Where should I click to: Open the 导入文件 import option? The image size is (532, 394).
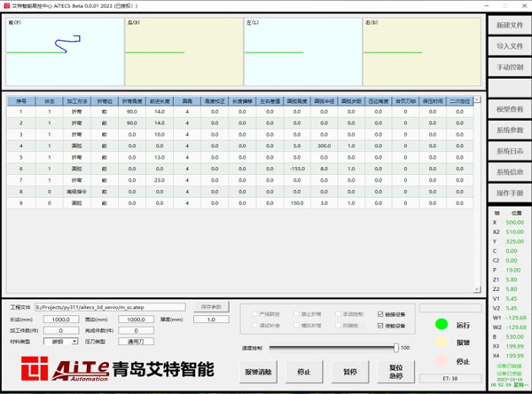point(509,46)
